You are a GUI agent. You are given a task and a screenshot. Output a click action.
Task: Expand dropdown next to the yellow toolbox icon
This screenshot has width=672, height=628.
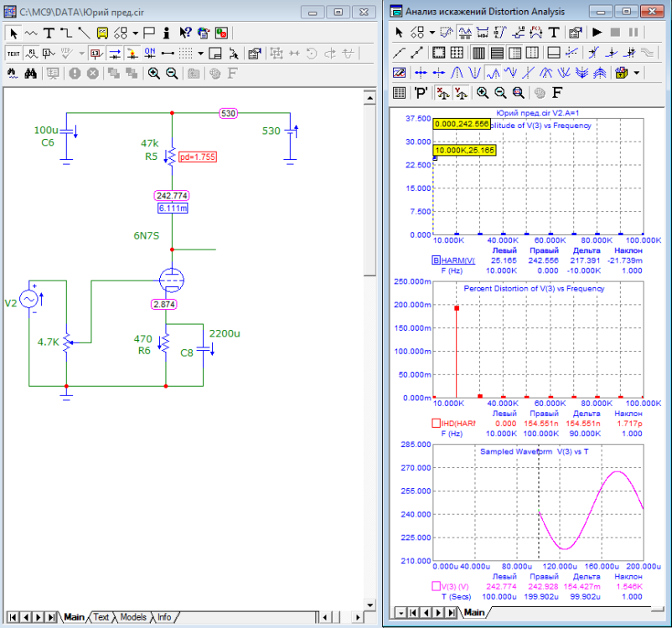pos(638,73)
